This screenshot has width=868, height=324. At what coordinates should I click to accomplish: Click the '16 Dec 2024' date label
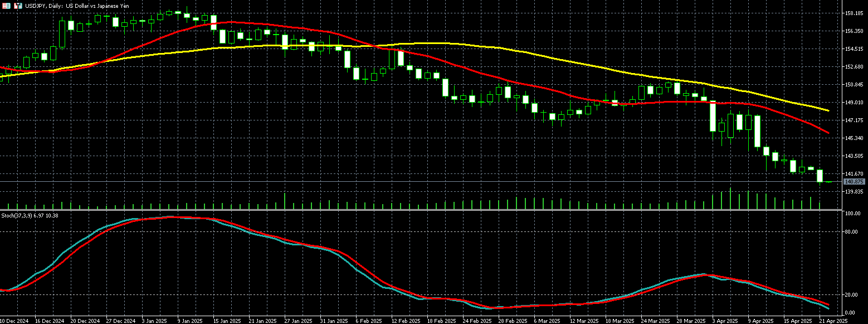(48, 321)
